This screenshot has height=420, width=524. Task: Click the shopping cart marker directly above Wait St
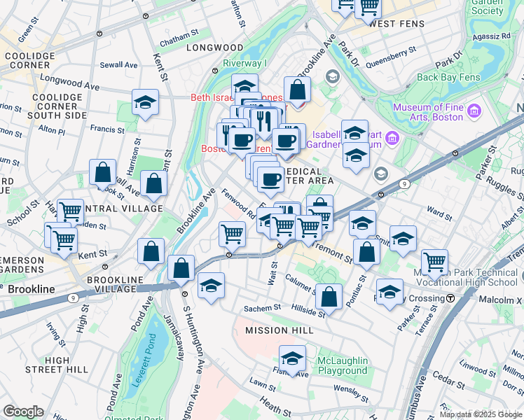click(x=283, y=227)
